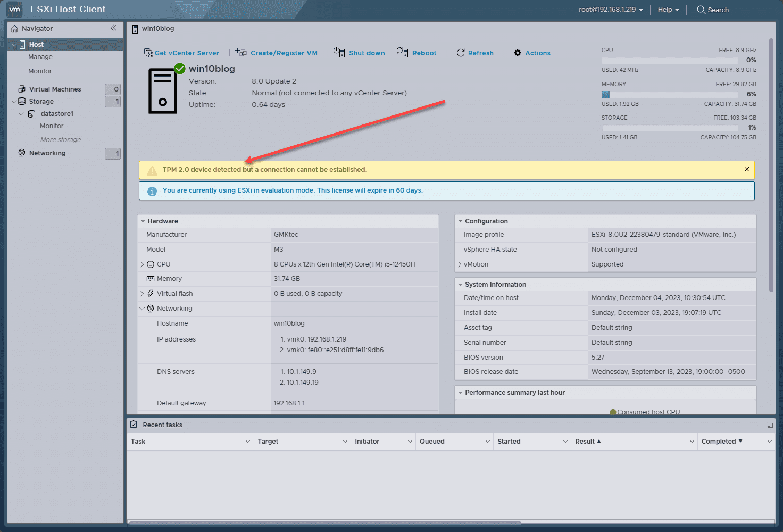Collapse the datastore1 tree node

[21, 114]
